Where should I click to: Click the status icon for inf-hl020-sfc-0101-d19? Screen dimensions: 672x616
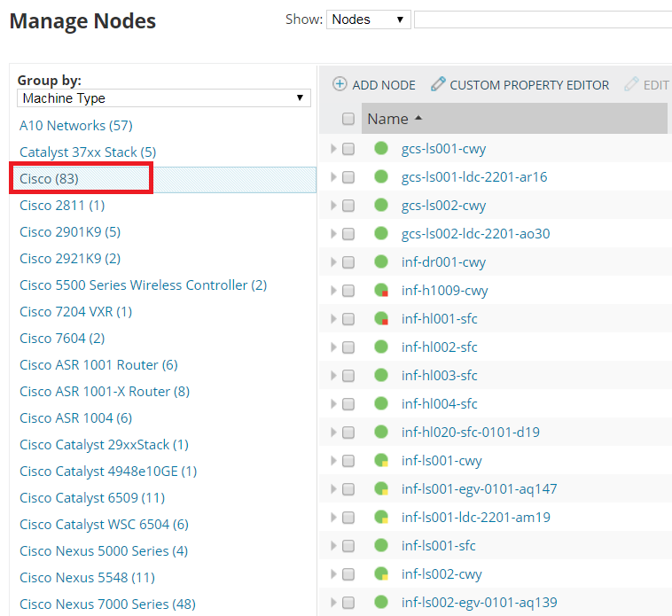click(381, 432)
